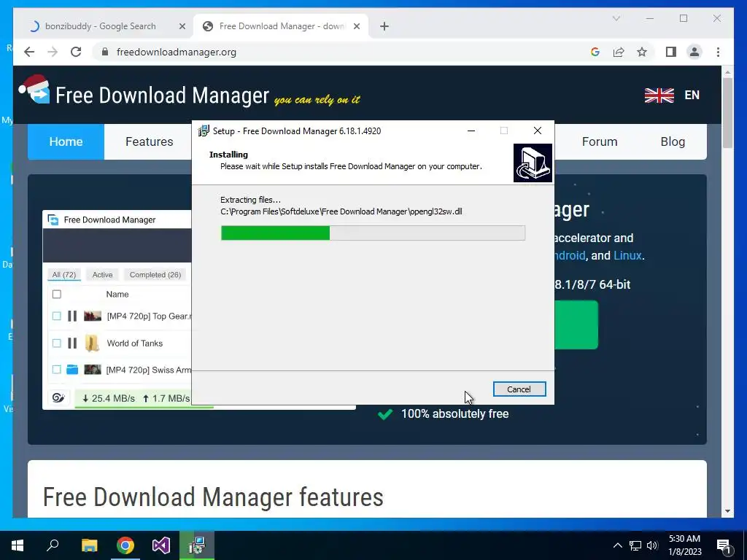Click the opengl32sw.dll file path text
The width and height of the screenshot is (747, 560).
[341, 212]
